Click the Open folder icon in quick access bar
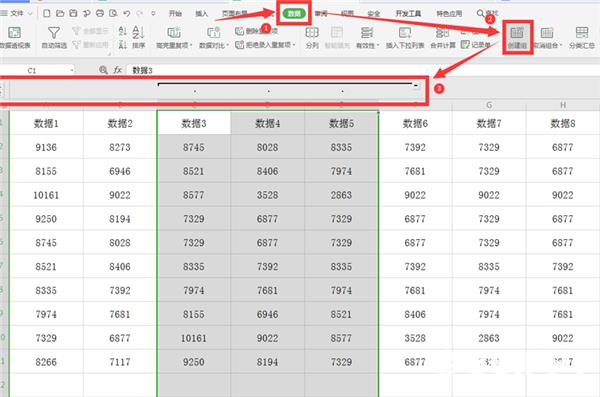Image resolution: width=600 pixels, height=397 pixels. (x=60, y=14)
